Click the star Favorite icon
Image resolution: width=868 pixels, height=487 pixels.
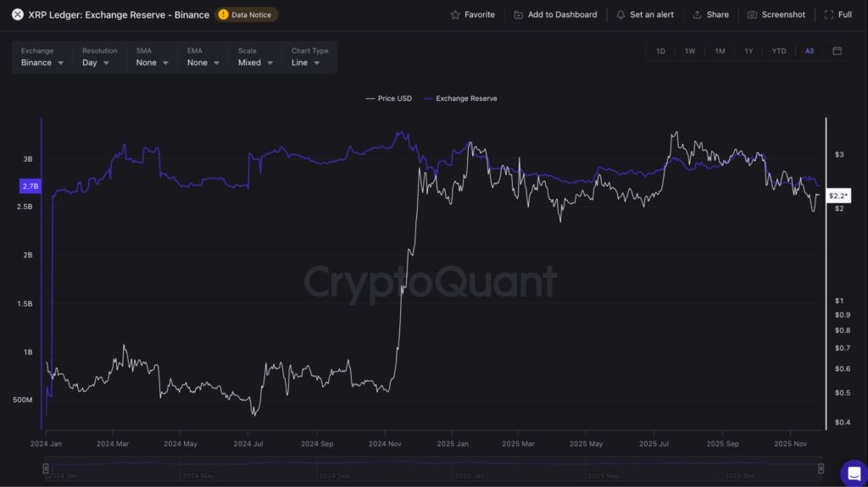point(455,14)
